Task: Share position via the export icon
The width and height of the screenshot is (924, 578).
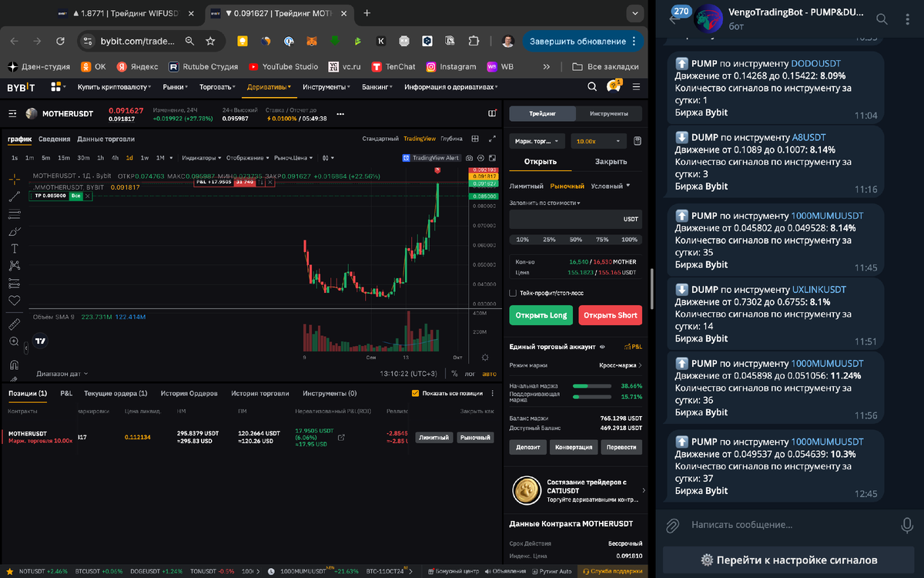Action: tap(342, 437)
